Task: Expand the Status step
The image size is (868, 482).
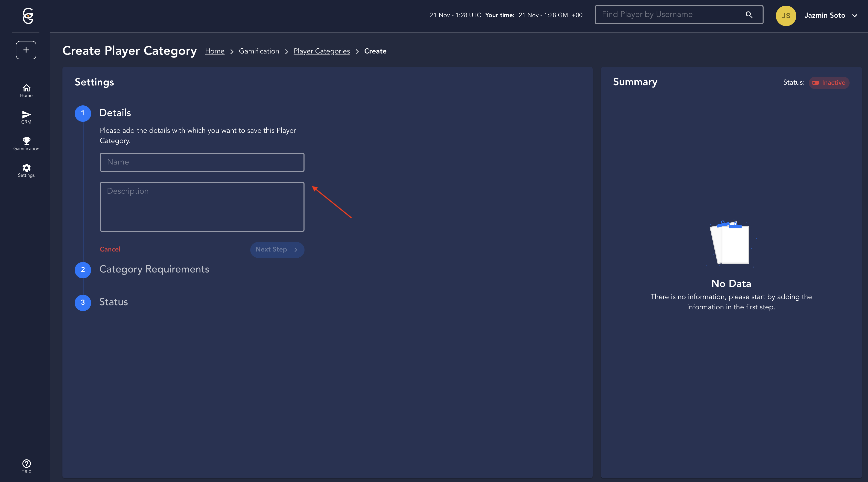Action: point(113,302)
